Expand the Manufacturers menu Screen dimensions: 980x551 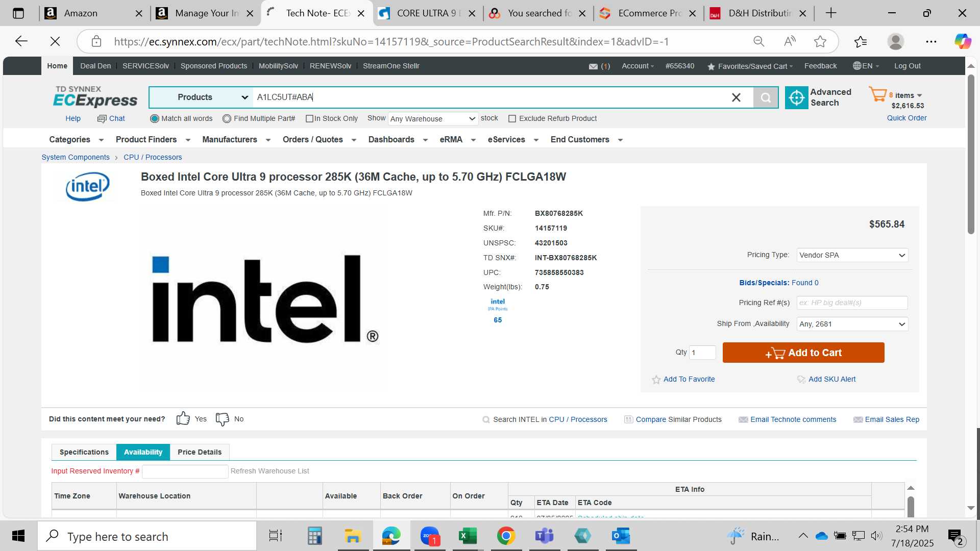click(x=236, y=140)
